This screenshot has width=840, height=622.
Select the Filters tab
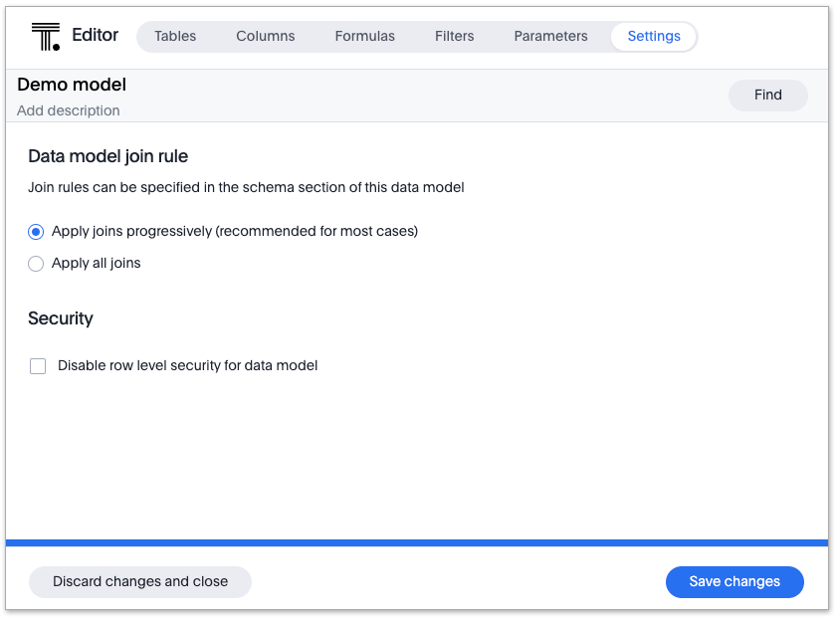coord(454,36)
